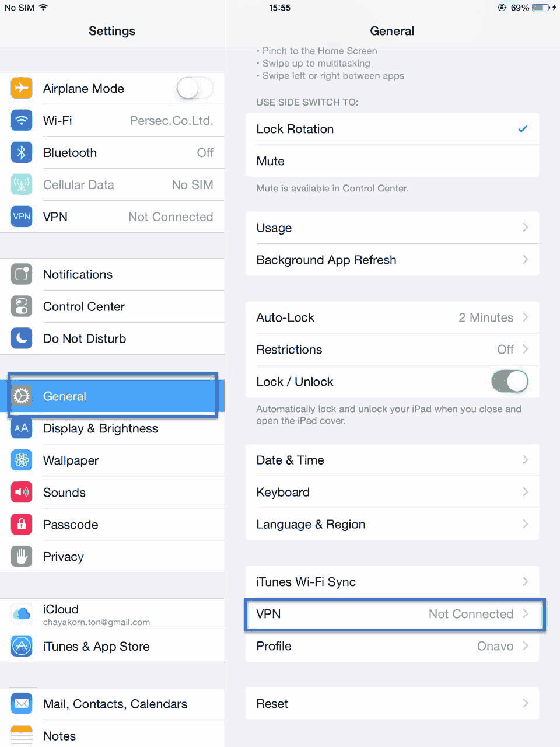This screenshot has width=560, height=747.
Task: Tap the Sounds speaker icon
Action: [x=22, y=493]
